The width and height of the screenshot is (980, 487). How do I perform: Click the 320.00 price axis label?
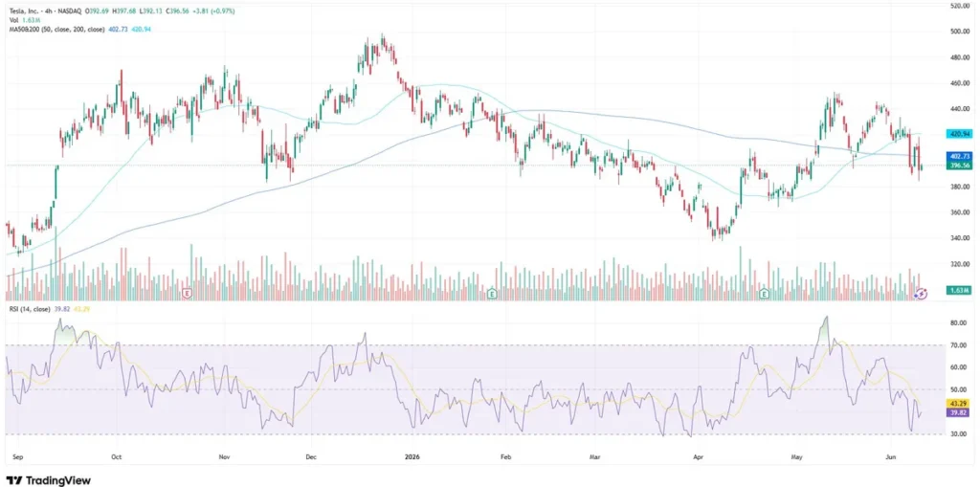tap(960, 264)
